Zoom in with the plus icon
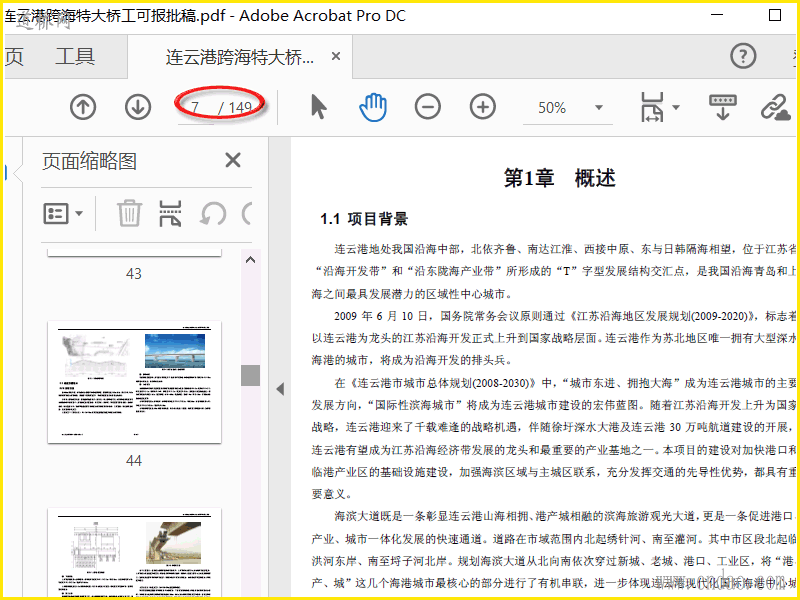This screenshot has width=800, height=600. click(x=483, y=107)
